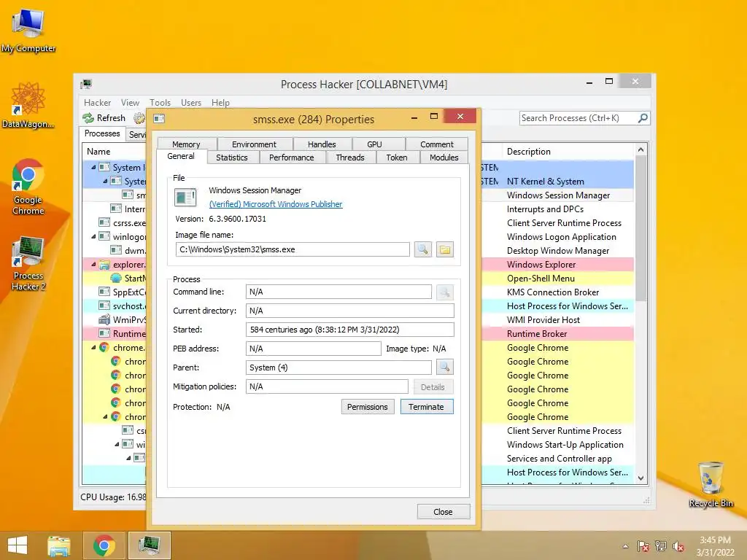
Task: Open the Help menu
Action: [220, 102]
